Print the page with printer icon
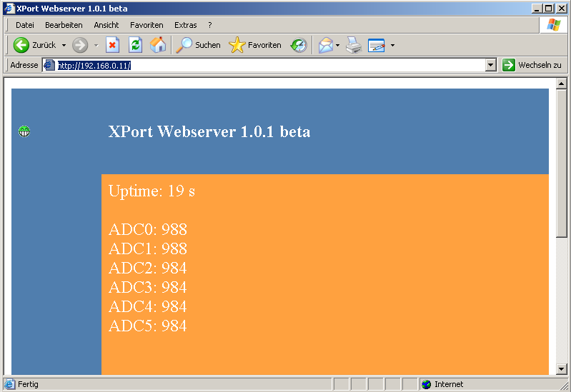Screen dimensions: 571x392 354,45
